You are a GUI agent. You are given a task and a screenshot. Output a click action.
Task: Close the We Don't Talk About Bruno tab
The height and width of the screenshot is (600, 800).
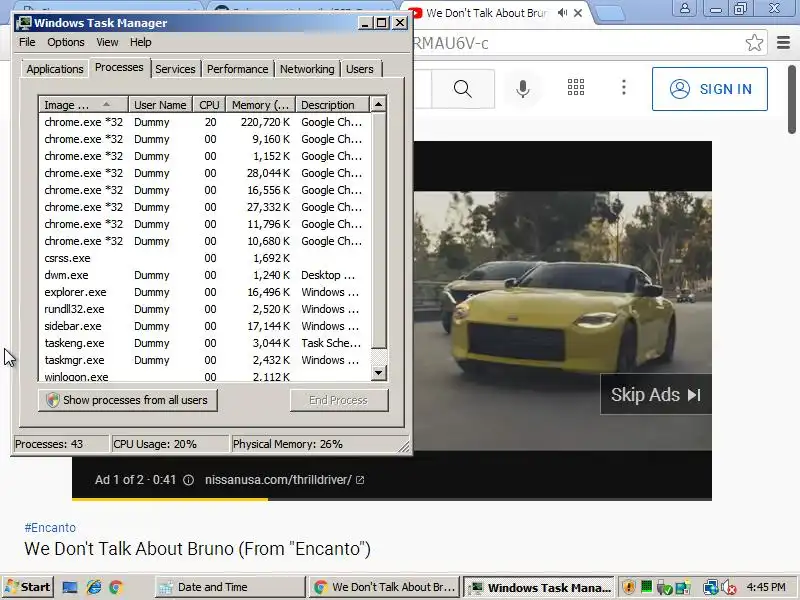pos(578,13)
